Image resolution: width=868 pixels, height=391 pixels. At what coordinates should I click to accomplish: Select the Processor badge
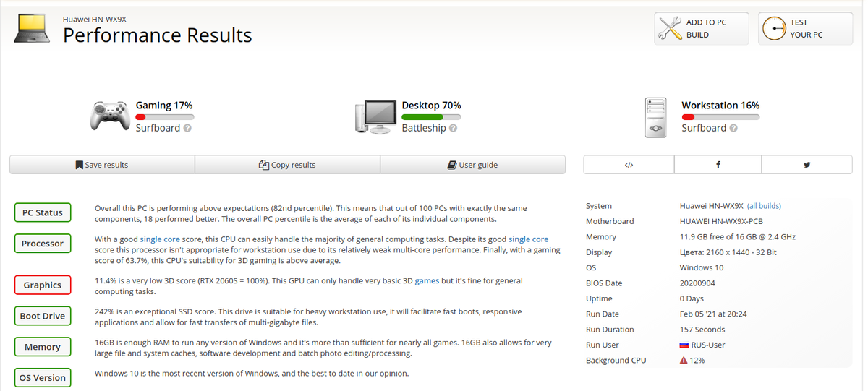(43, 244)
